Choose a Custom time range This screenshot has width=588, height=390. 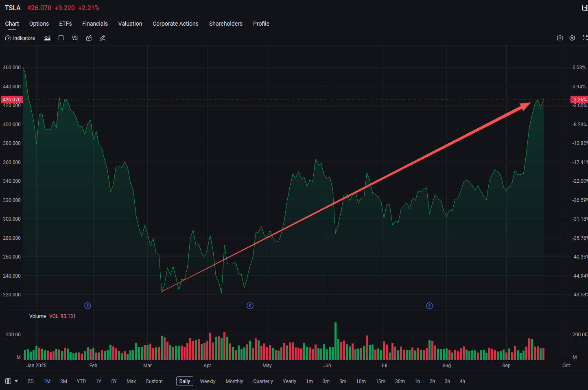coord(154,381)
